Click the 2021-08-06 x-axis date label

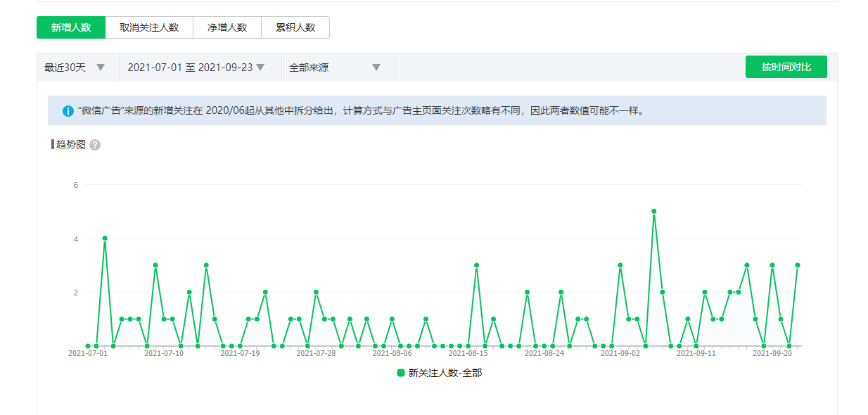coord(392,354)
